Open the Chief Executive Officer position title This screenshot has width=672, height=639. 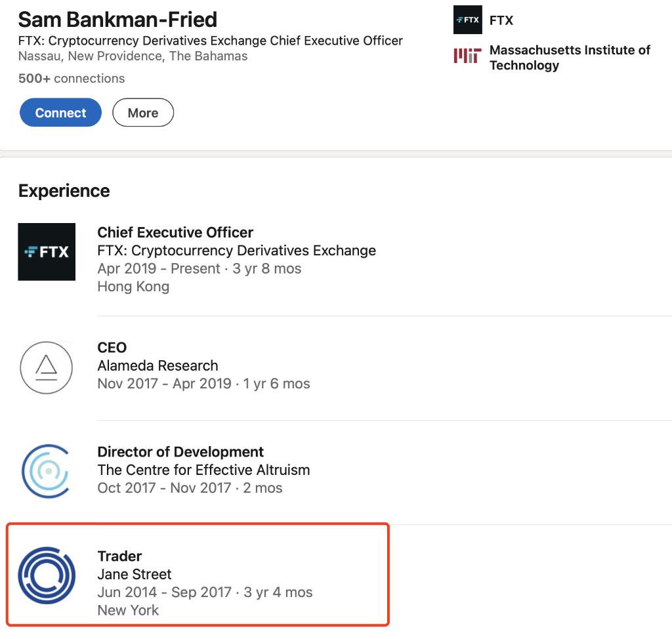point(175,232)
